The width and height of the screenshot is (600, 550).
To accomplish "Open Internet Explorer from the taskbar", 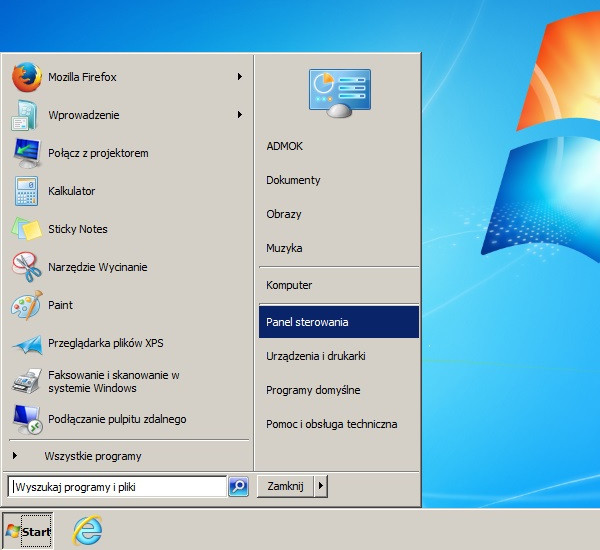I will 87,531.
